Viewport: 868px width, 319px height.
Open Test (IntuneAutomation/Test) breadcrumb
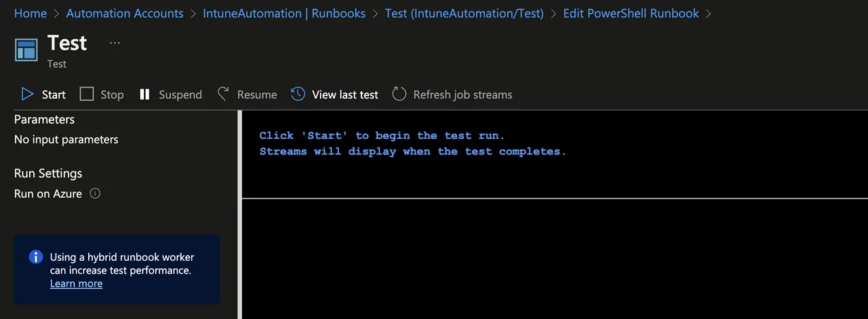point(464,14)
